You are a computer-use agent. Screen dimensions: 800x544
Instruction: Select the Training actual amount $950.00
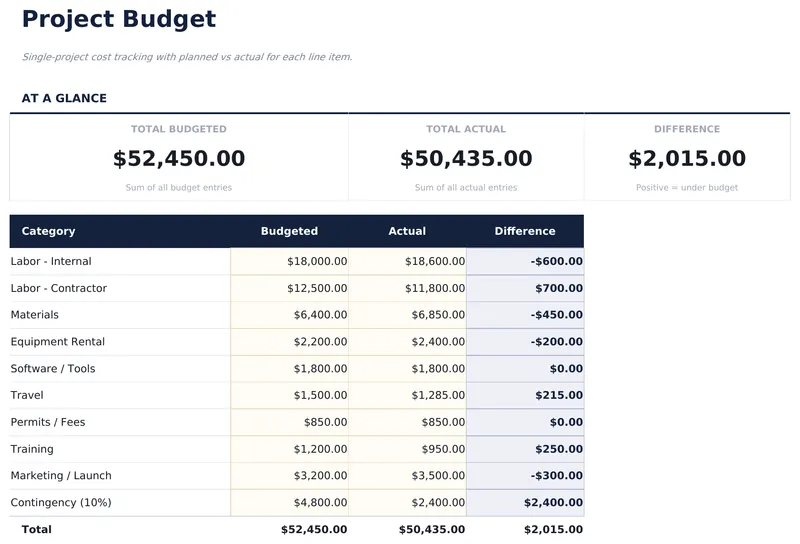click(x=407, y=449)
